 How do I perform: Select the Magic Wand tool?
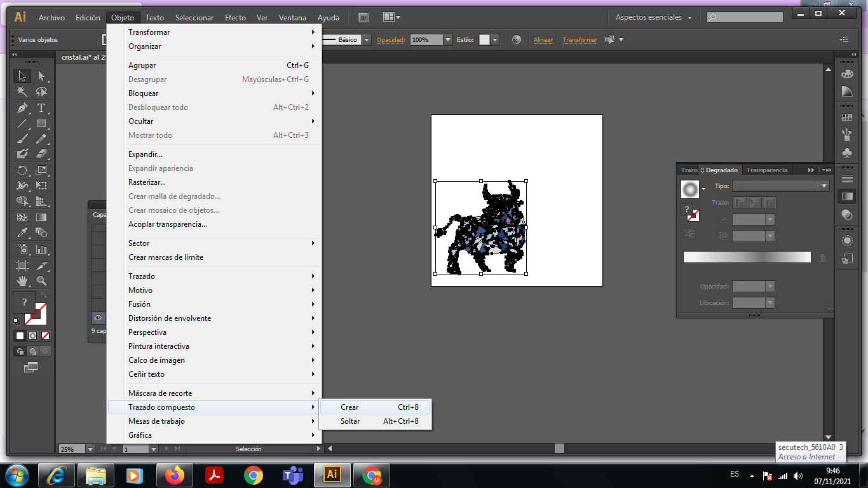click(x=22, y=91)
